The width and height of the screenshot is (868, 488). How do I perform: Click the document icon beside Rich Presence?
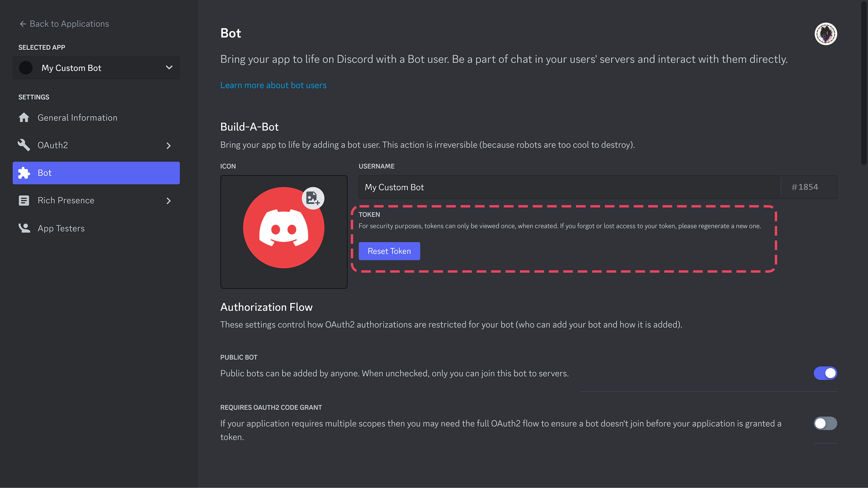tap(24, 200)
